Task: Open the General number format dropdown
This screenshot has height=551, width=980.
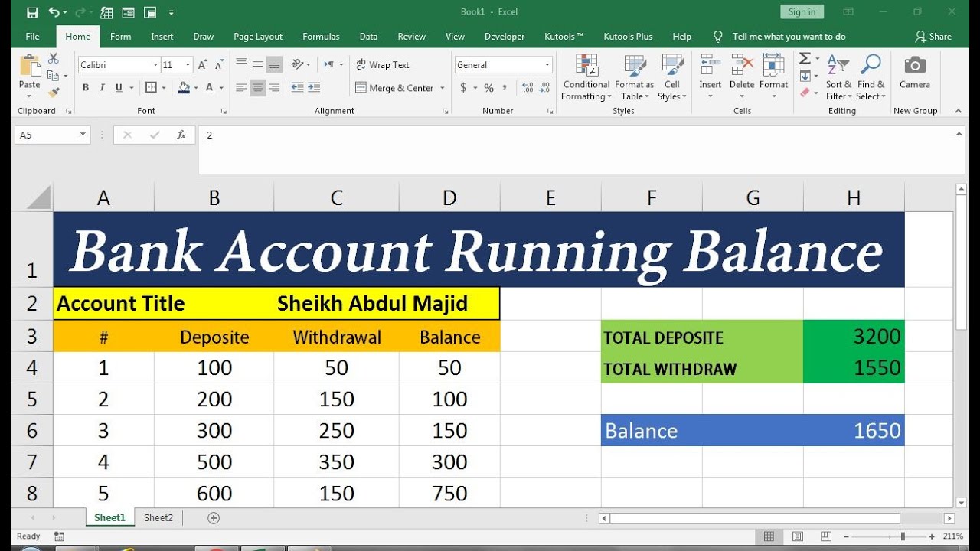Action: tap(547, 65)
